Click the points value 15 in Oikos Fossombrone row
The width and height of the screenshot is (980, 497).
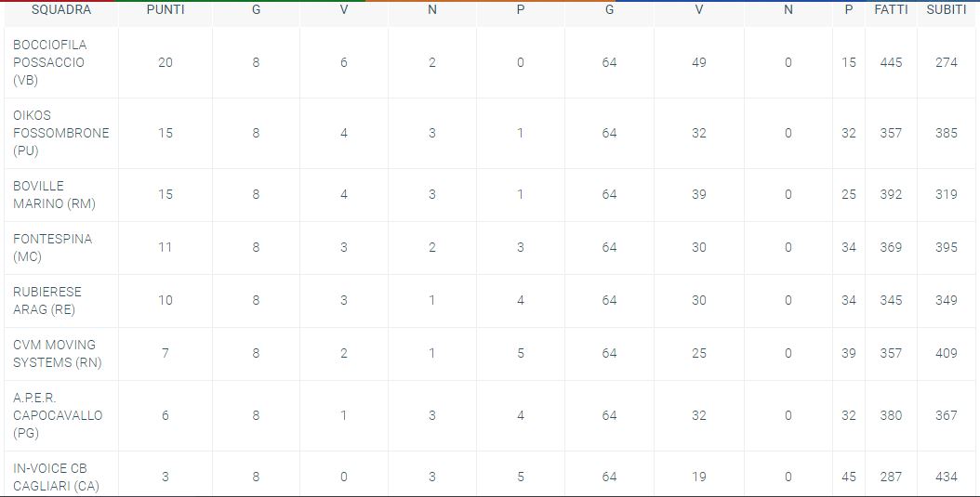tap(166, 133)
